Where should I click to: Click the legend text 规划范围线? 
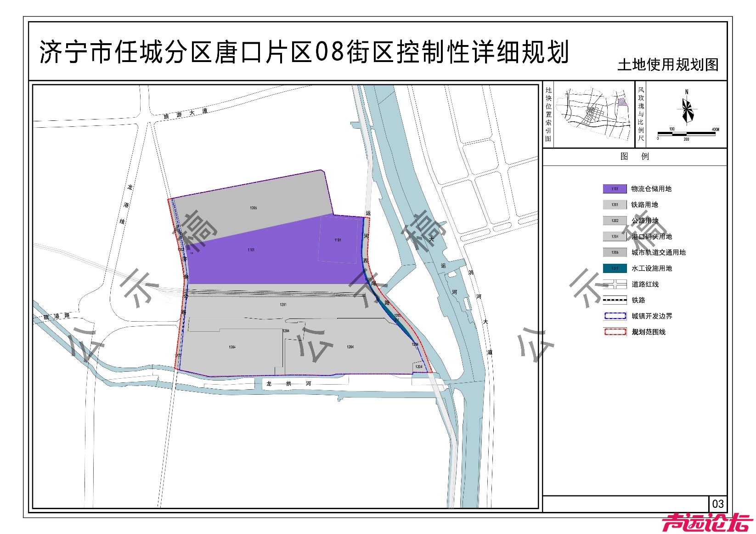(x=649, y=332)
